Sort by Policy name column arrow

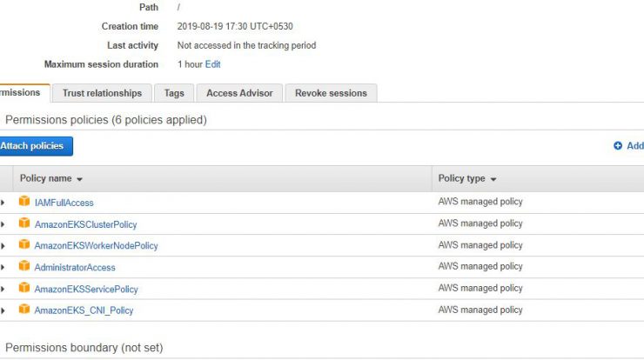(x=80, y=179)
